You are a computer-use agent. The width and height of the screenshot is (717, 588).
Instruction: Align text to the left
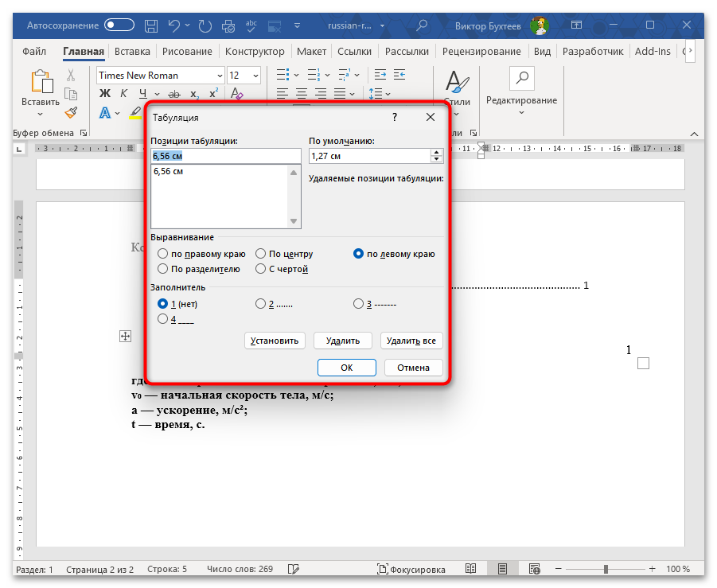click(x=283, y=94)
